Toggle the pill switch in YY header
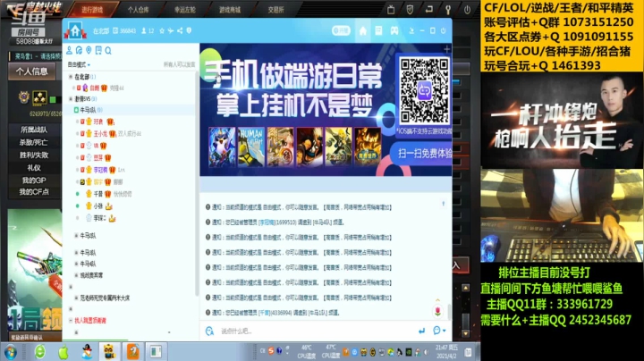644x361 pixels. point(341,30)
